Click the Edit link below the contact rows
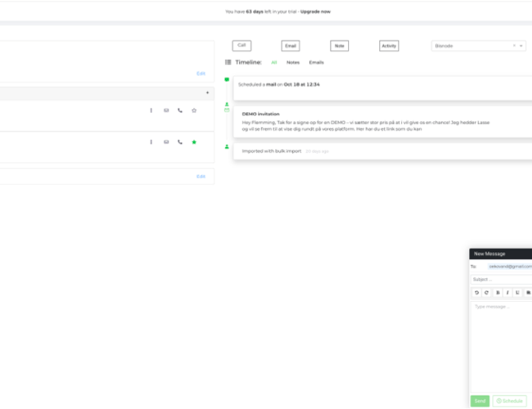Viewport: 532px width, 409px height. click(201, 177)
